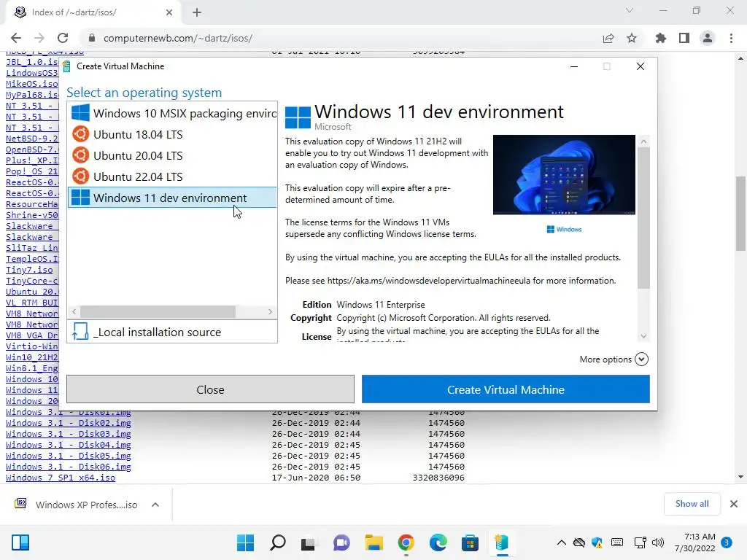Screen dimensions: 747x560
Task: Click the site lock icon
Action: click(x=92, y=38)
